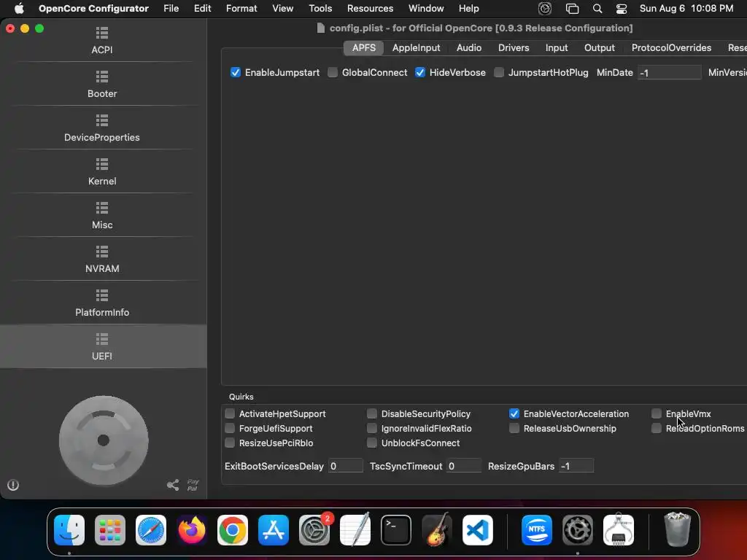Check the UnblockFsConnect quirk

click(371, 443)
